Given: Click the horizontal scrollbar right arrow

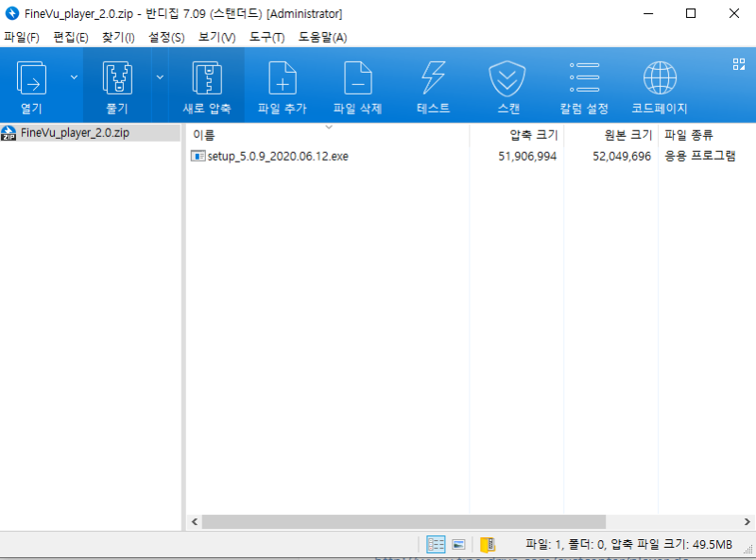Looking at the screenshot, I should 747,521.
